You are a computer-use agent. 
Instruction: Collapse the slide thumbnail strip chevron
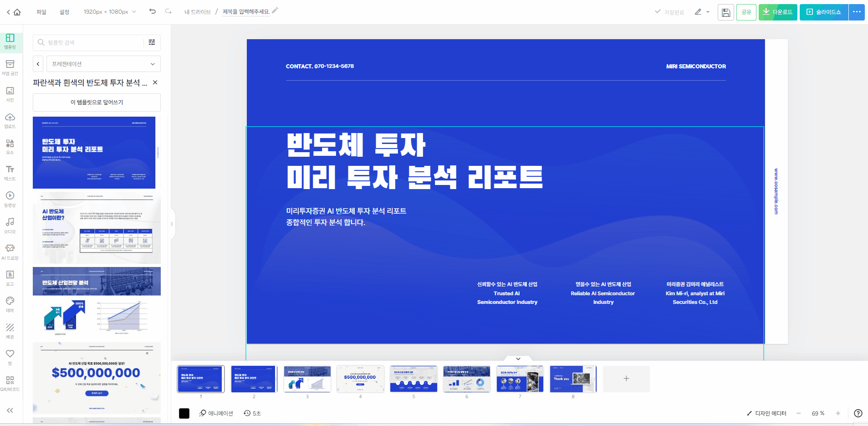point(518,359)
